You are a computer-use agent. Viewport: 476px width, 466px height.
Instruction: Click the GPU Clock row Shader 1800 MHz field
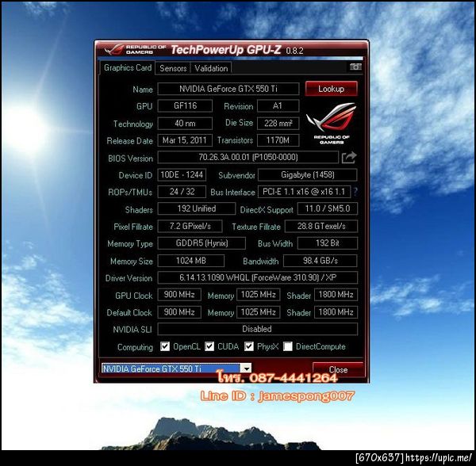click(336, 295)
